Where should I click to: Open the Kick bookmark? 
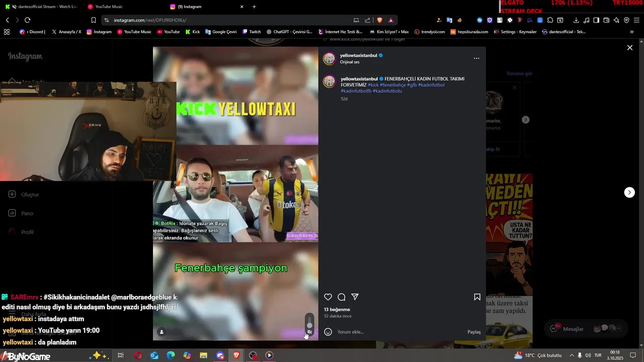pyautogui.click(x=193, y=32)
